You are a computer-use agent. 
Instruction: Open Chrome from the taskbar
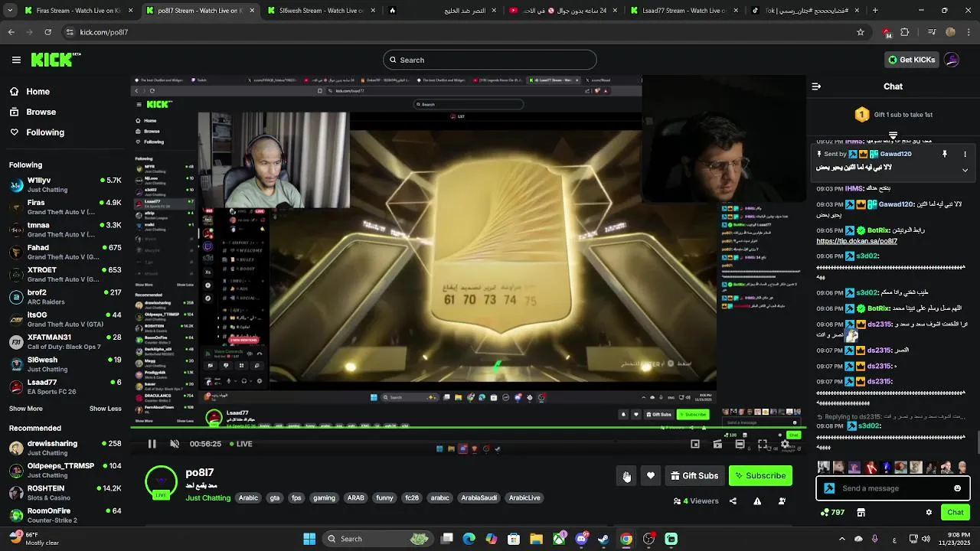tap(626, 539)
